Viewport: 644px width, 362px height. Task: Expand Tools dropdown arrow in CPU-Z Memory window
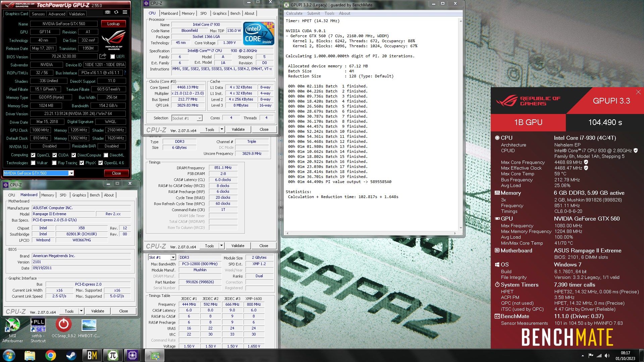[x=221, y=246]
